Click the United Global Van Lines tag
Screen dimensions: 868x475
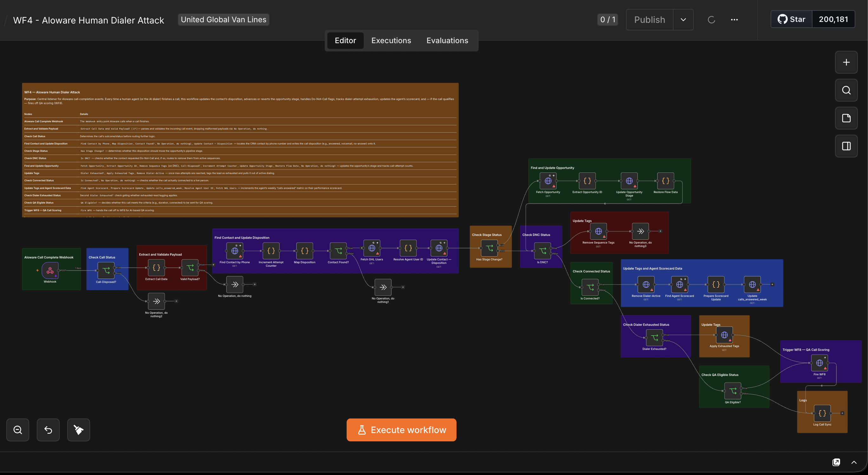223,20
